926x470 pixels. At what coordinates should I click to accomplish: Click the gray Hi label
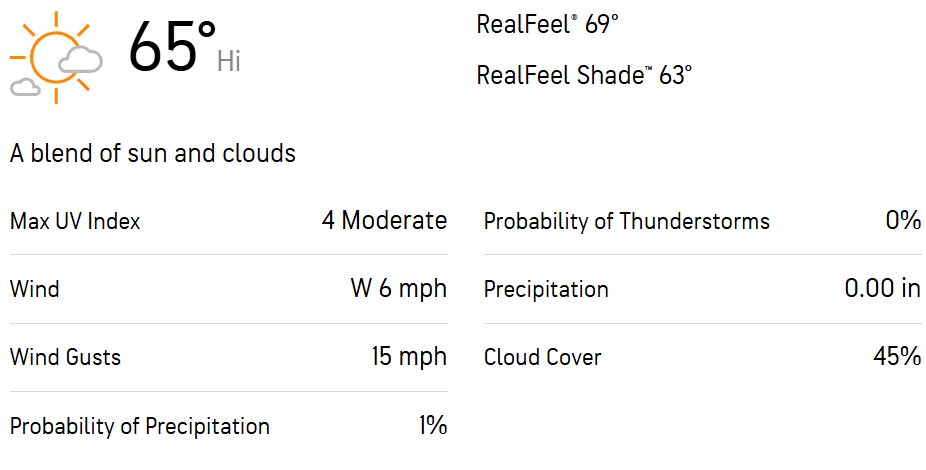coord(229,61)
